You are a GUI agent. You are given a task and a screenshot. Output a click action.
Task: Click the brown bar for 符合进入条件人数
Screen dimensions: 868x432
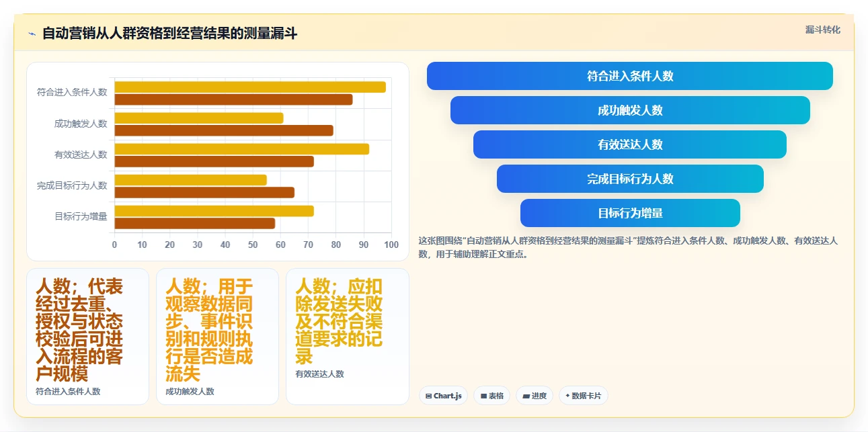coord(233,99)
